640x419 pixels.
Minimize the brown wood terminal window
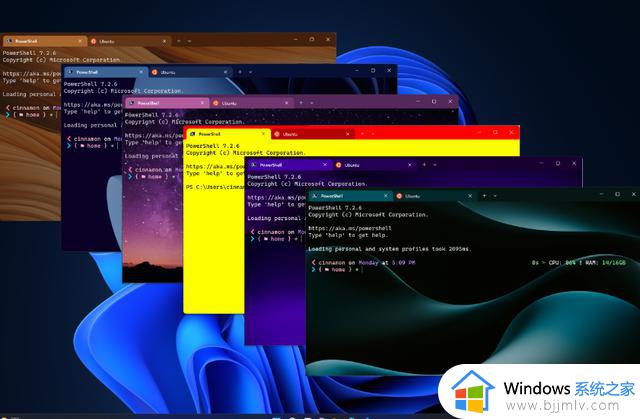[x=296, y=39]
